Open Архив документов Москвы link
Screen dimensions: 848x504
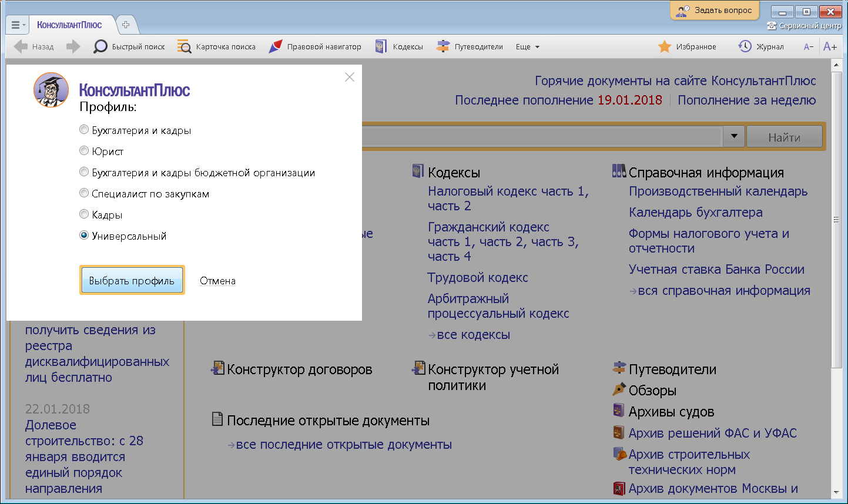[713, 489]
